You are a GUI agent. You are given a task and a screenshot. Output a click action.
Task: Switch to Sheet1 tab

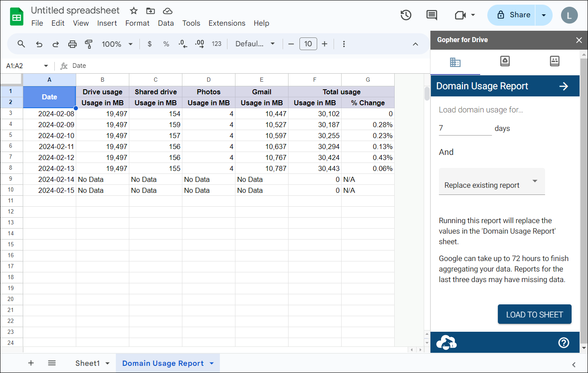88,363
